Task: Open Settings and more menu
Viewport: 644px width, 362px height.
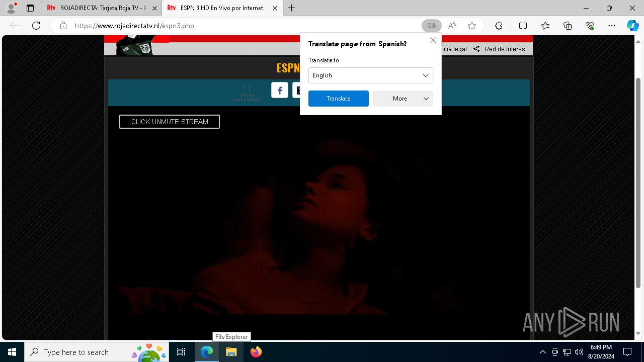Action: click(612, 26)
